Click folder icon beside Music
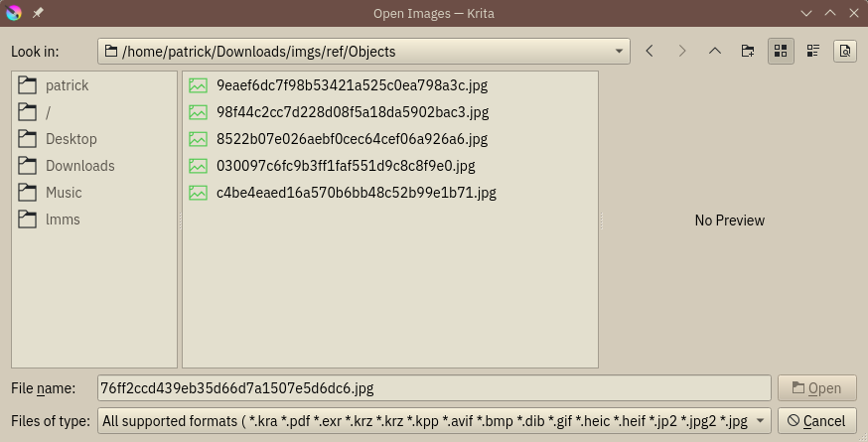The height and width of the screenshot is (442, 868). 27,193
